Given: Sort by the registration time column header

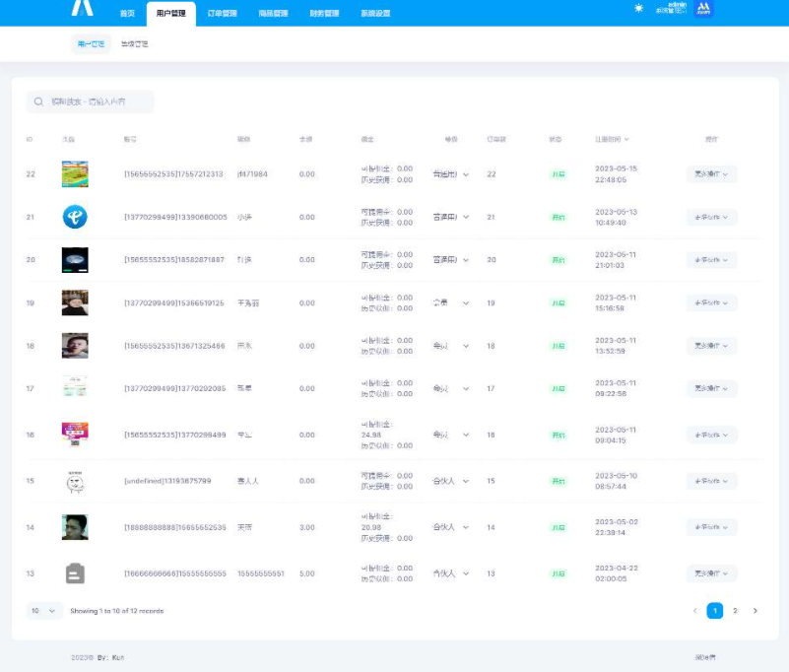Looking at the screenshot, I should (x=612, y=139).
